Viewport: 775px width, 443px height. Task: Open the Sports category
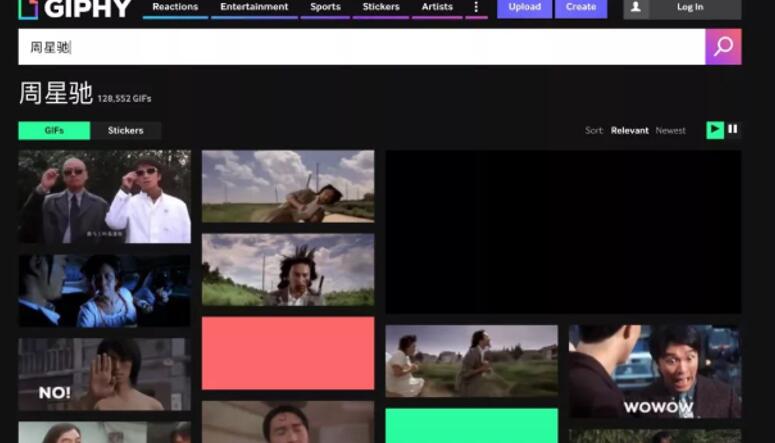click(x=325, y=8)
